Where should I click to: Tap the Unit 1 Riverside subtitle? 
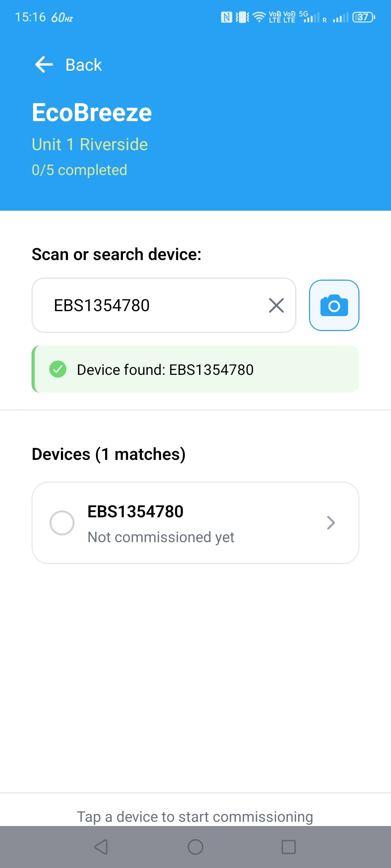[89, 144]
